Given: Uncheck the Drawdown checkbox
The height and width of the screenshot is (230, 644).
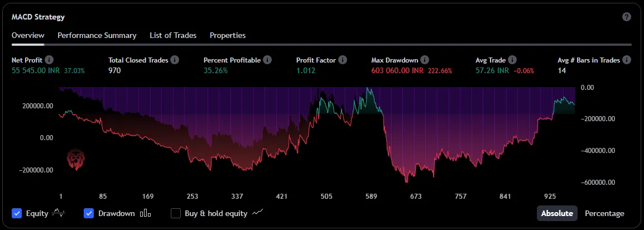Looking at the screenshot, I should point(89,213).
